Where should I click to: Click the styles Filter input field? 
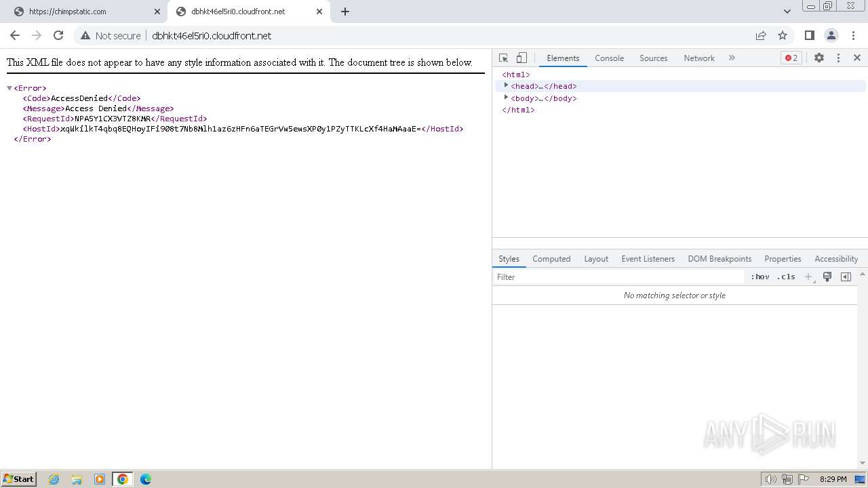(618, 277)
